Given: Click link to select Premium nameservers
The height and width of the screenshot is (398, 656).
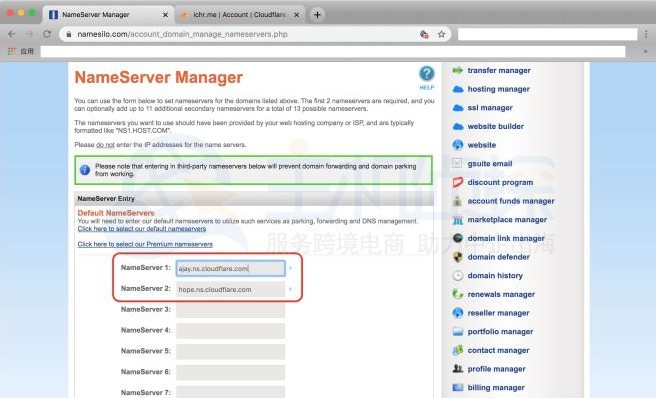Looking at the screenshot, I should (x=145, y=244).
